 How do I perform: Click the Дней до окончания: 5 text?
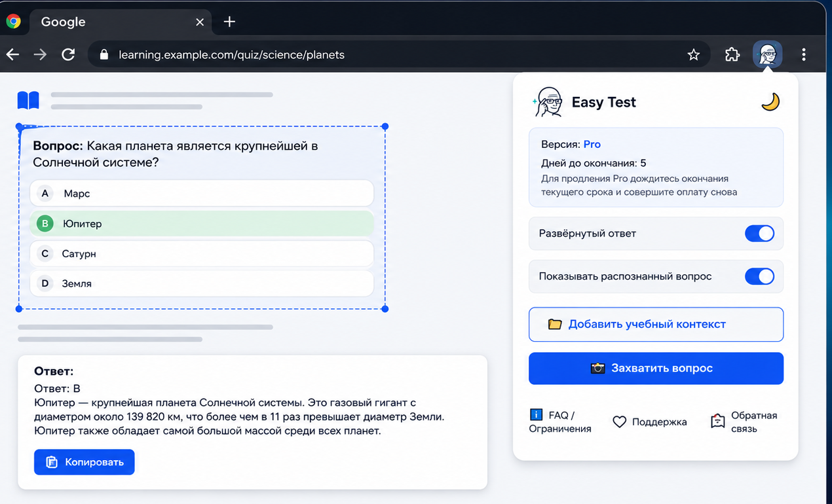(x=594, y=163)
